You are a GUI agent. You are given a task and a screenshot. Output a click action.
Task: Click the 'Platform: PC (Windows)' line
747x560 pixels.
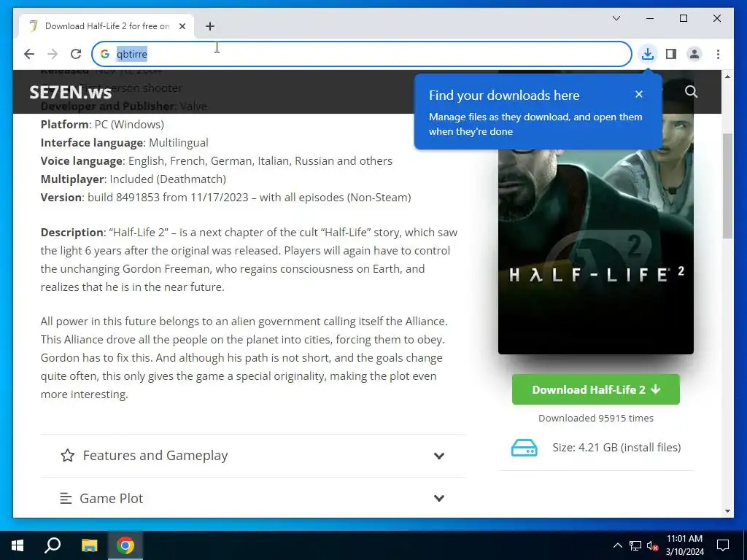click(102, 125)
